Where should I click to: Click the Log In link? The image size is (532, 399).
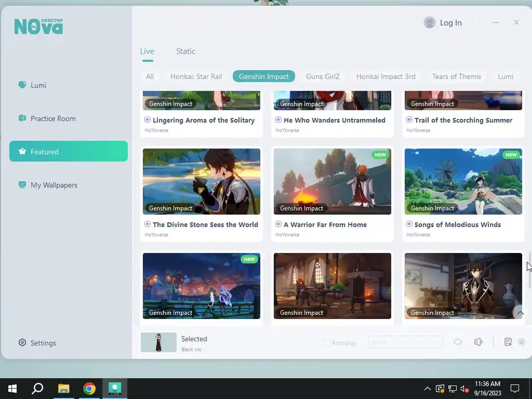point(450,23)
